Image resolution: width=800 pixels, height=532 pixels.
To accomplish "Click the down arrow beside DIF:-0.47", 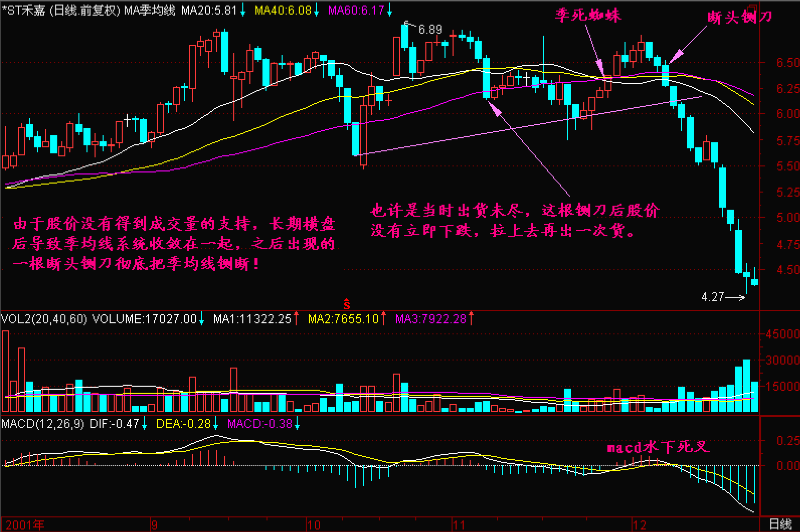I will [144, 423].
